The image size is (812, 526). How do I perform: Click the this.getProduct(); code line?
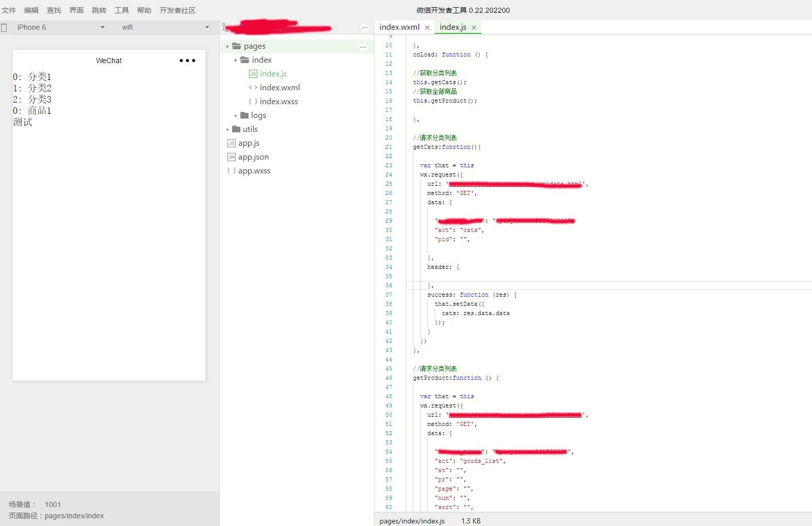point(445,101)
